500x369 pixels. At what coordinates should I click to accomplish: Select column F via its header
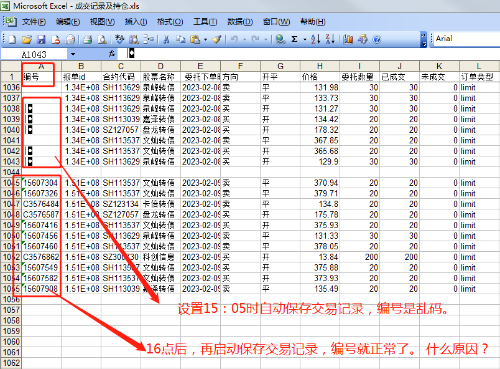[x=240, y=66]
